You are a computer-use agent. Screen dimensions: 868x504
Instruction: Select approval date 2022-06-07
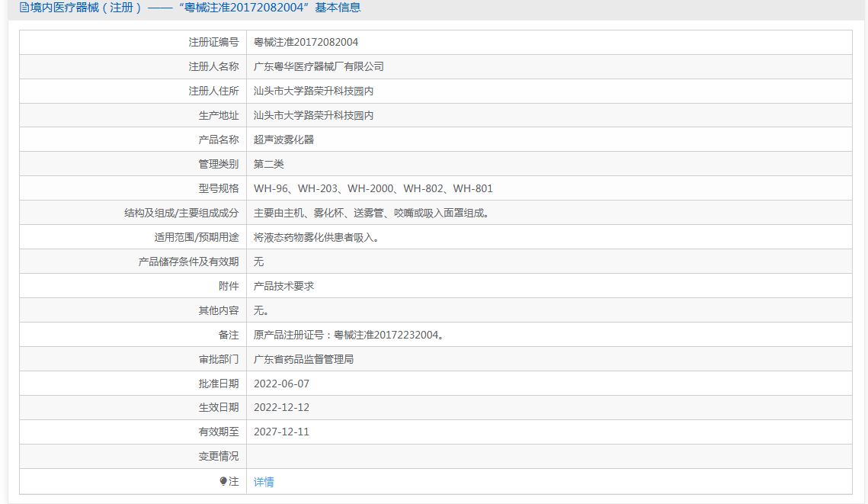(x=281, y=384)
